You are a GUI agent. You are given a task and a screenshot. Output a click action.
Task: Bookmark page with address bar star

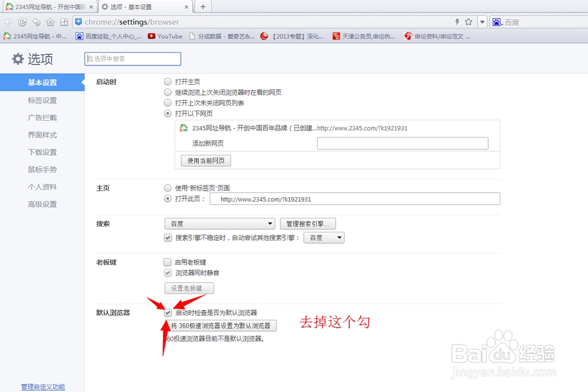tap(469, 22)
